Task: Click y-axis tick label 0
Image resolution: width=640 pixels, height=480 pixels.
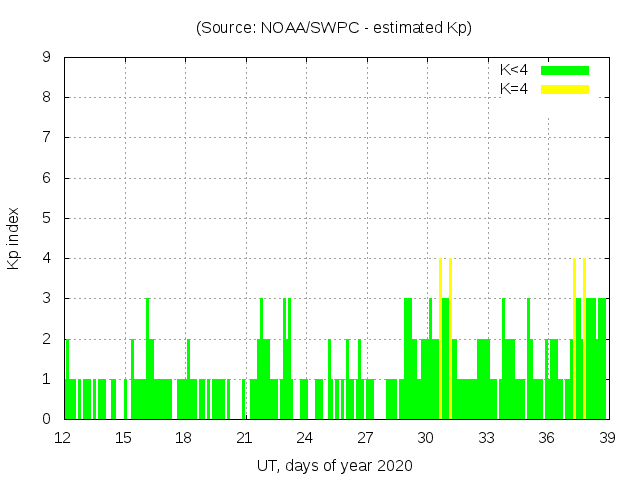Action: 46,419
